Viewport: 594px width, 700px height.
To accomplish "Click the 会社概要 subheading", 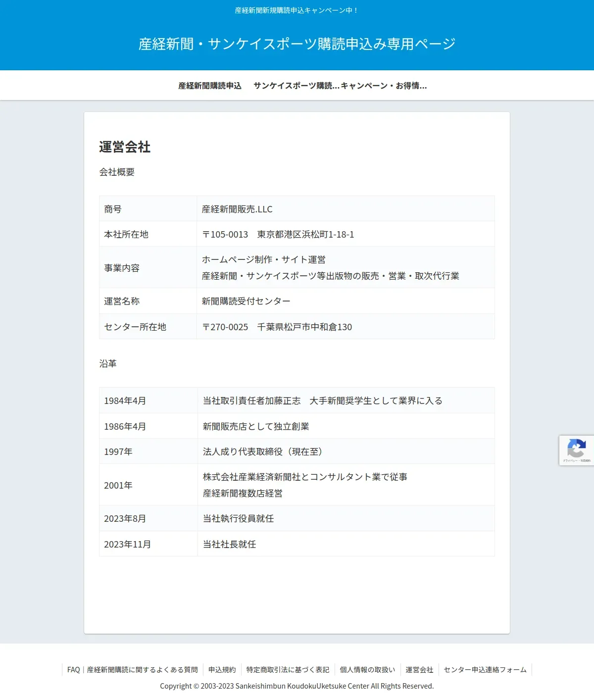I will (117, 172).
